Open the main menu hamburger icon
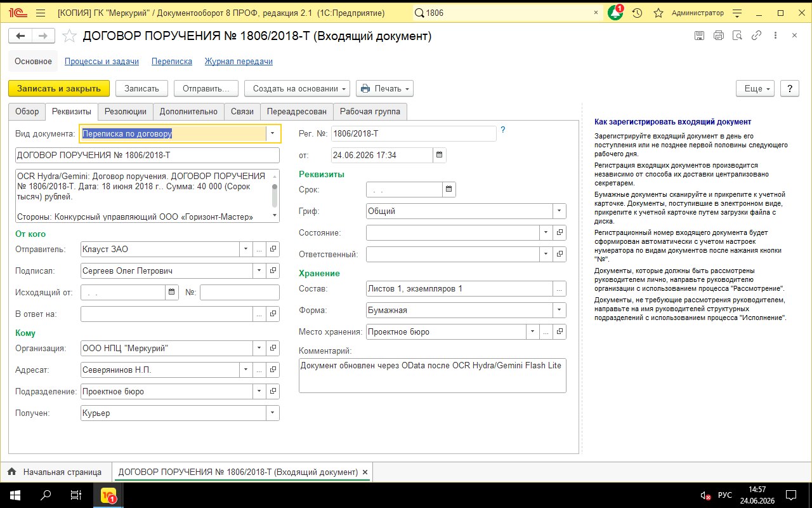 point(41,13)
